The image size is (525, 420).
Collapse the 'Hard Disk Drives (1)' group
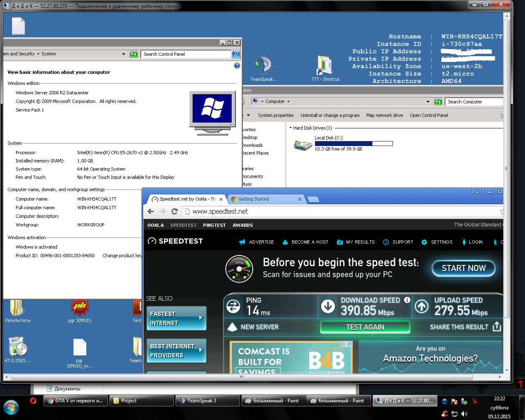(290, 128)
